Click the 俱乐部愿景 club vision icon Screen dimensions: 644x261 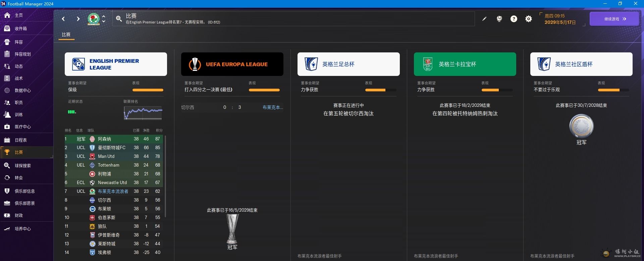[x=7, y=203]
